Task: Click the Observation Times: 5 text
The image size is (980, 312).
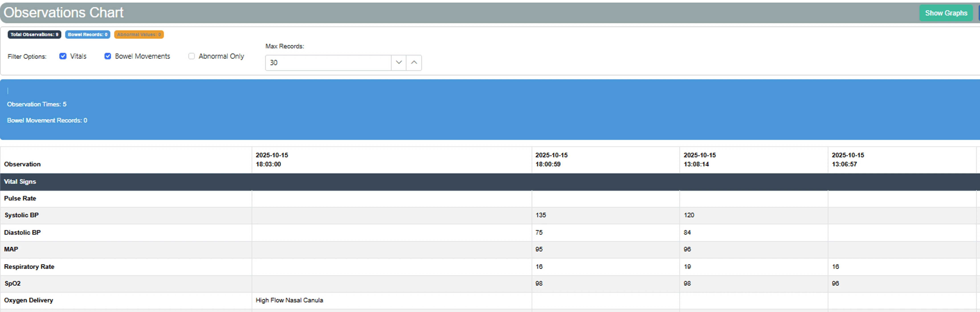Action: [37, 104]
